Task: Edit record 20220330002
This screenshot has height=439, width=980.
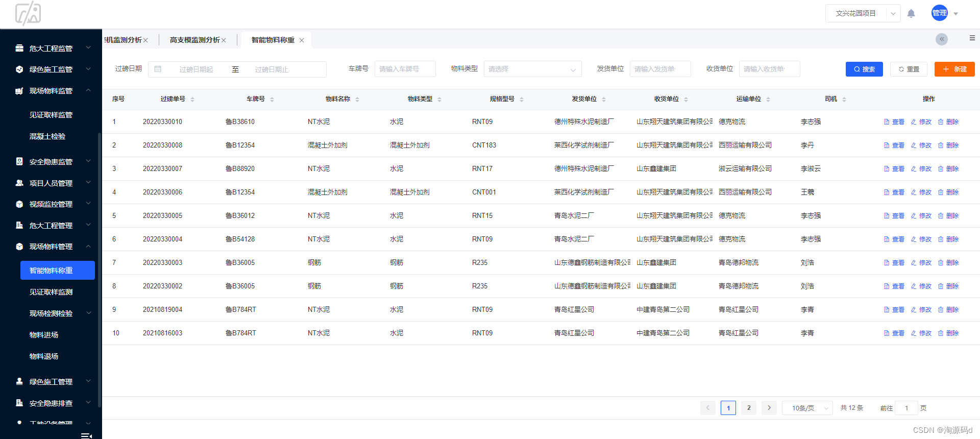Action: 921,286
